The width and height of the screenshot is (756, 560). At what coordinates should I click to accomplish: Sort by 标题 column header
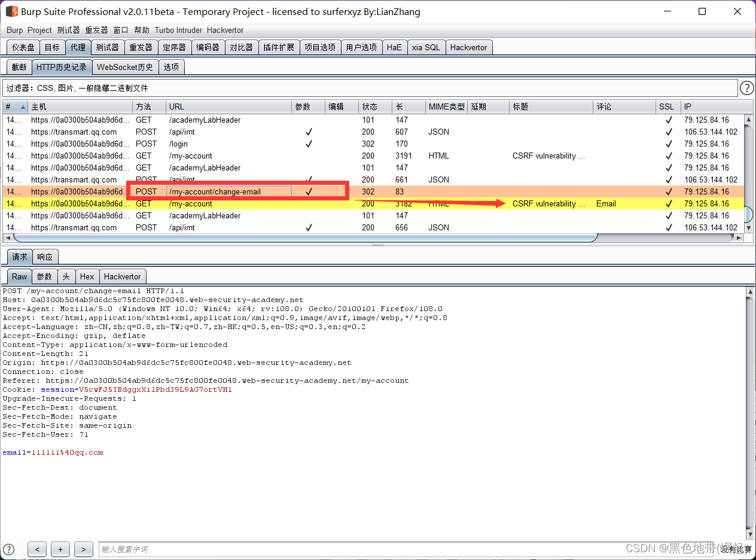pyautogui.click(x=551, y=106)
